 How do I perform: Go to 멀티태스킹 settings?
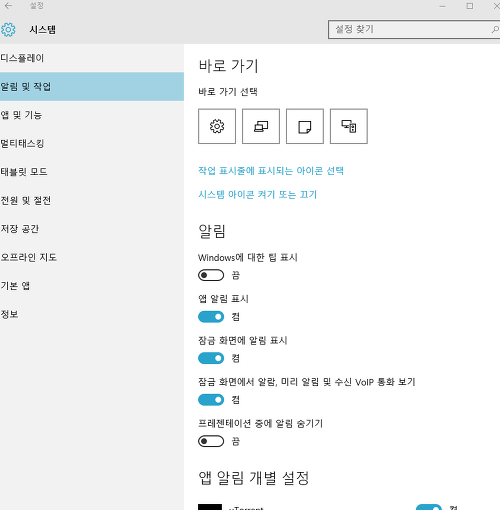92,143
